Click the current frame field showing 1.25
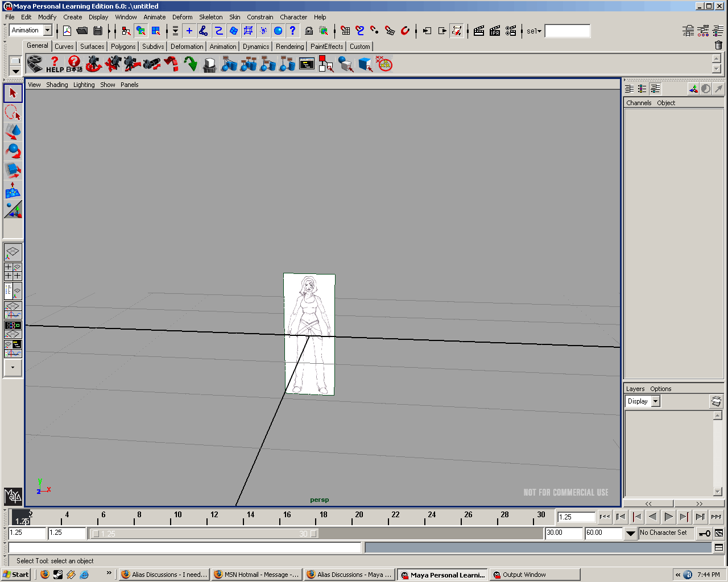Screen dimensions: 728x582 pyautogui.click(x=576, y=517)
